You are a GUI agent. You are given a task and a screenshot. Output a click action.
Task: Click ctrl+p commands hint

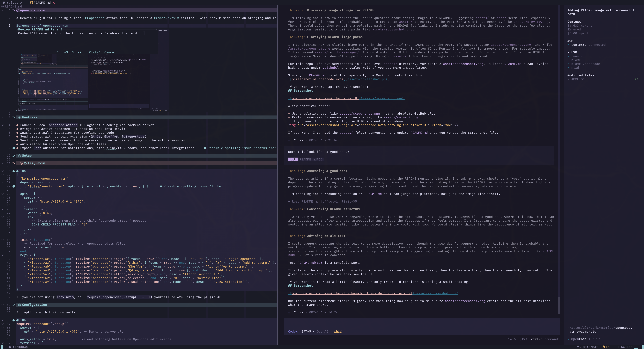click(545, 339)
